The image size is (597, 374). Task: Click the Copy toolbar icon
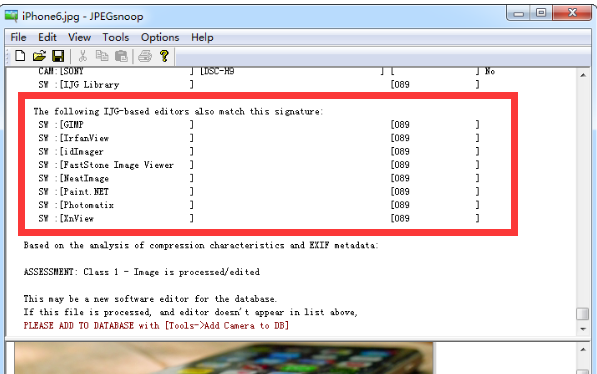102,56
